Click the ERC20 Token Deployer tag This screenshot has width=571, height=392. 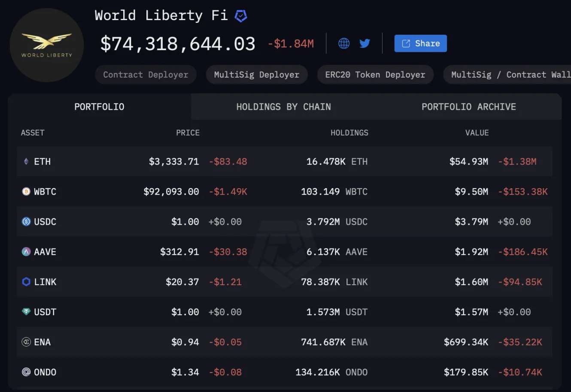pos(375,74)
